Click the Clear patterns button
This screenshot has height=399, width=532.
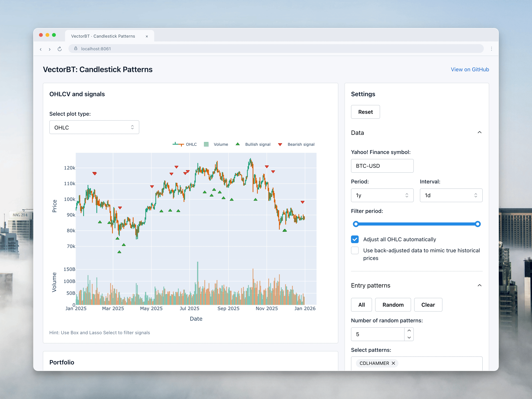(x=428, y=305)
